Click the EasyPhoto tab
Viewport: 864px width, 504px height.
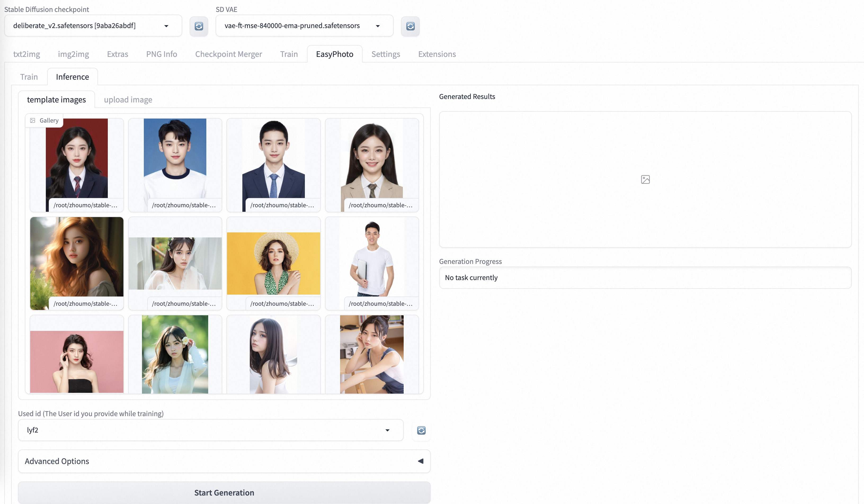(335, 53)
